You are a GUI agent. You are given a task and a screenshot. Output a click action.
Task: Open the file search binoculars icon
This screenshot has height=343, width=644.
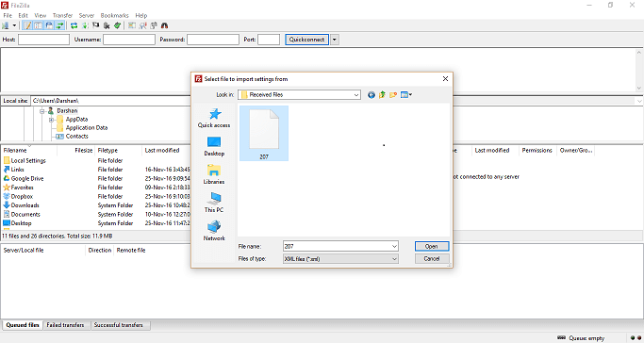[x=164, y=25]
